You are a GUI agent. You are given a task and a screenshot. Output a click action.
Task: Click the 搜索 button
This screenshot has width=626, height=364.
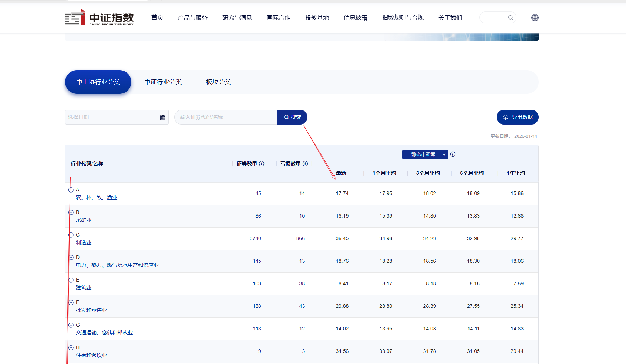[292, 117]
